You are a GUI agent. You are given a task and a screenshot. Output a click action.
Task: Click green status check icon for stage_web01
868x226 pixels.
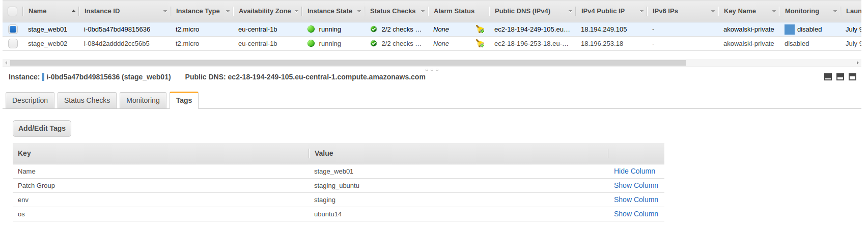(x=374, y=30)
